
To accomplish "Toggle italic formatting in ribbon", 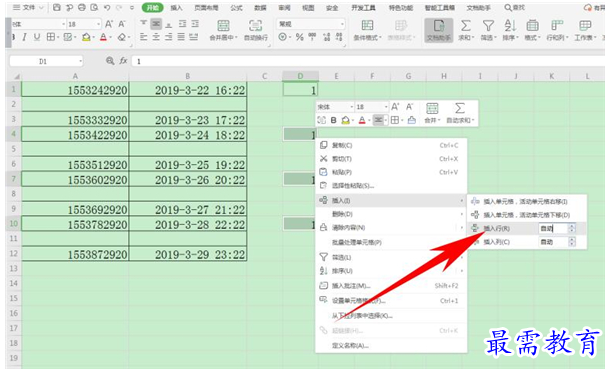I will coord(24,37).
